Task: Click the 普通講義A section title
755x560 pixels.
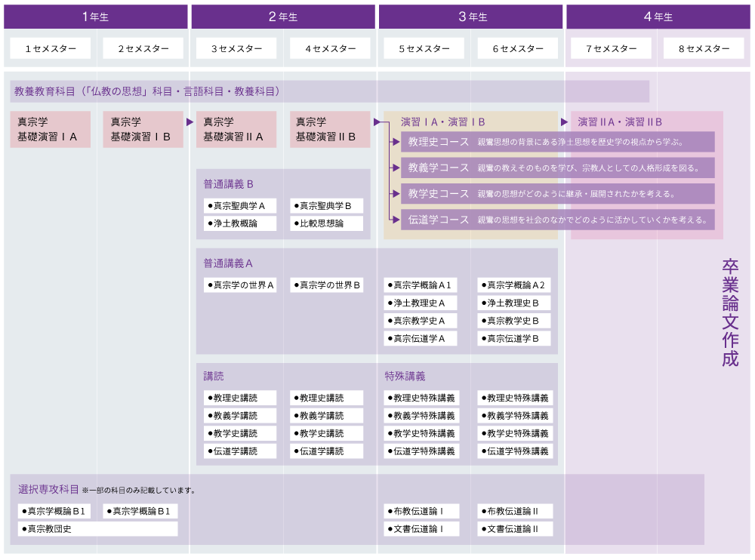Action: point(228,264)
